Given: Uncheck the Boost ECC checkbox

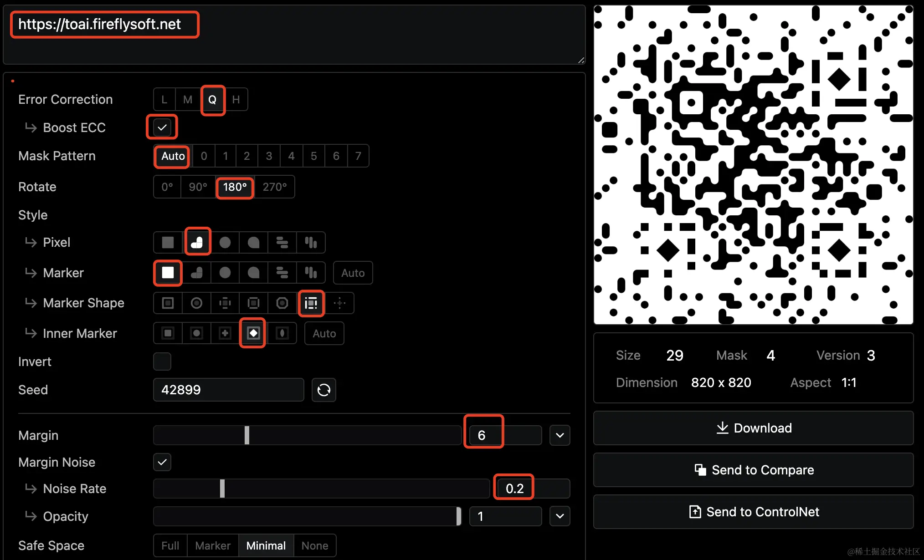Looking at the screenshot, I should click(x=162, y=127).
